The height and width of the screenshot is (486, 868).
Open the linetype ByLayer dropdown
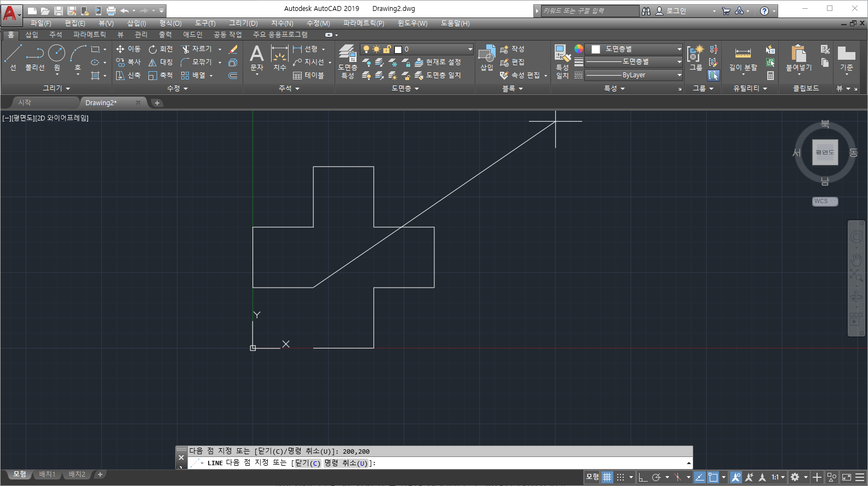pyautogui.click(x=634, y=75)
